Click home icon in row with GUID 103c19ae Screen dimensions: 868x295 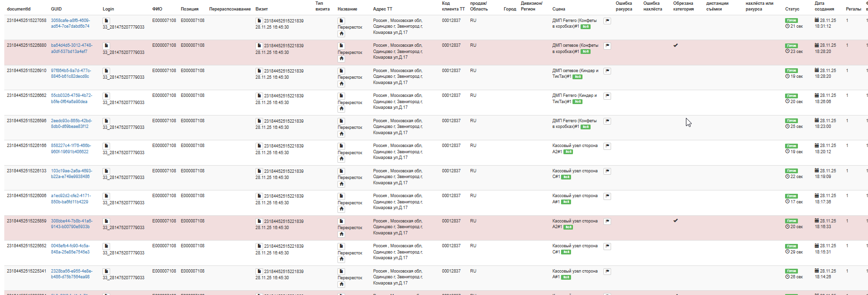click(341, 184)
